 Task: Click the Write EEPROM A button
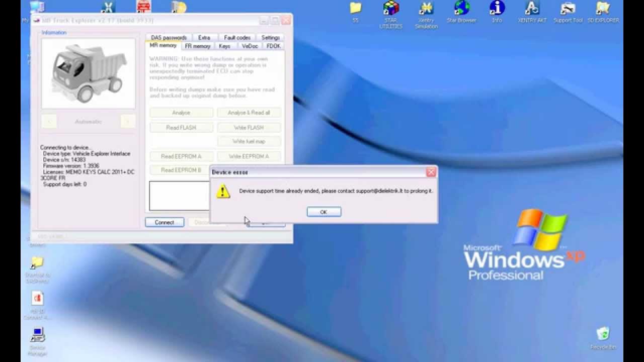click(x=249, y=156)
